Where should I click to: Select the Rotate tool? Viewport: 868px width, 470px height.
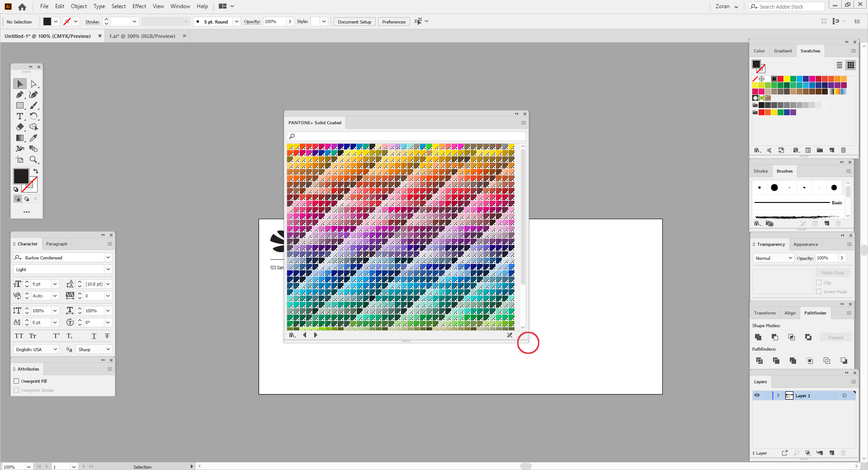click(33, 116)
